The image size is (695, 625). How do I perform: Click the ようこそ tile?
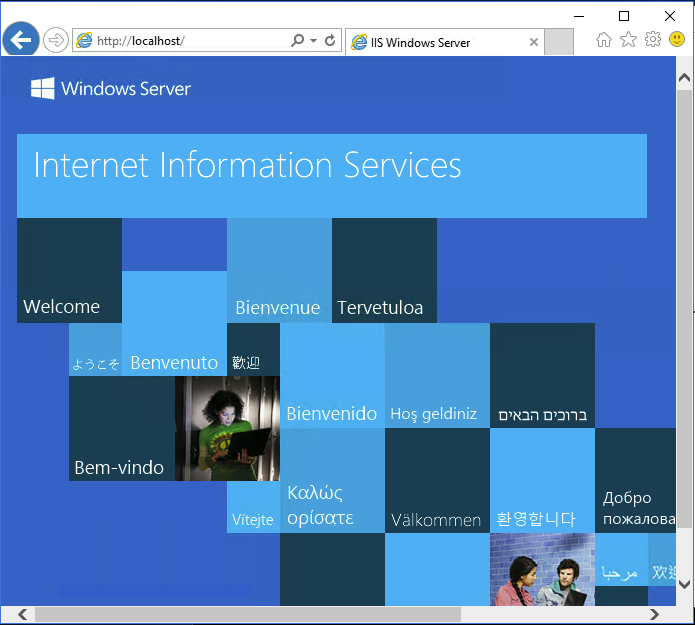(95, 349)
